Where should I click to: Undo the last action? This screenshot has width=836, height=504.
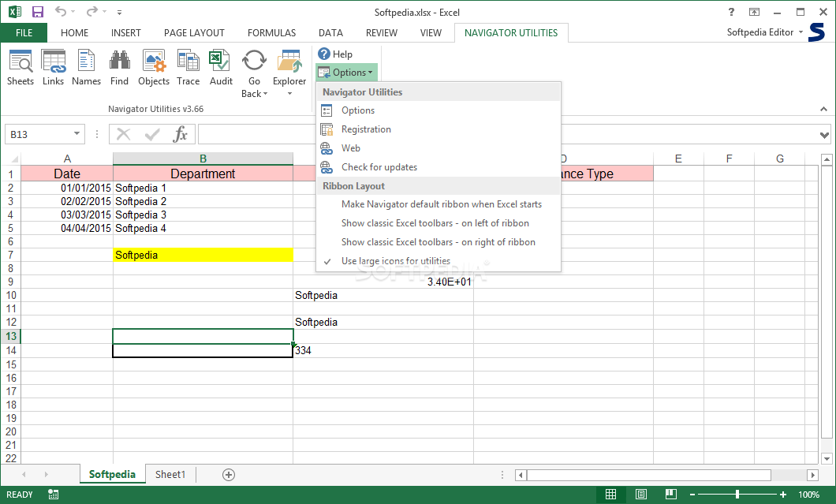click(x=60, y=12)
